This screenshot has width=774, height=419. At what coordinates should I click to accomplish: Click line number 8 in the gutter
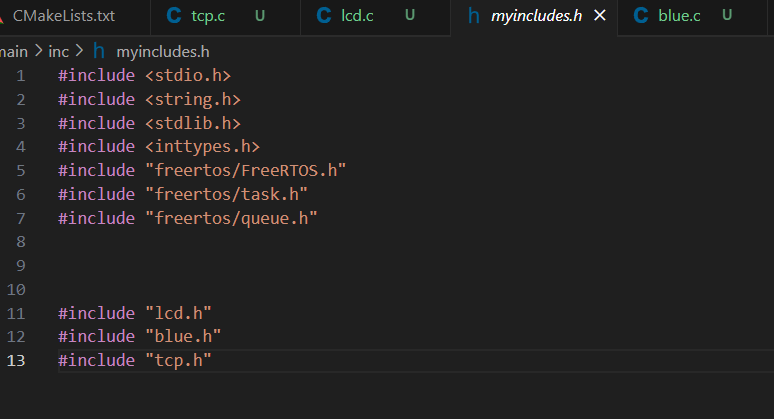[x=21, y=242]
